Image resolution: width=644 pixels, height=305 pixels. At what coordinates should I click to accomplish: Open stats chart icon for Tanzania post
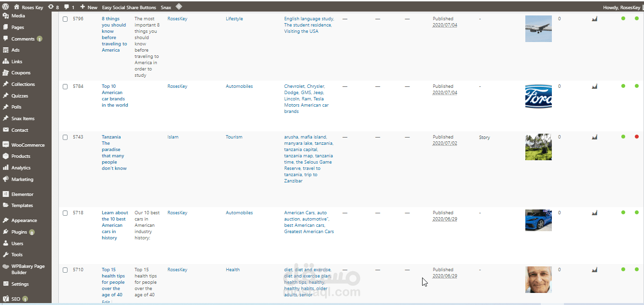(594, 137)
